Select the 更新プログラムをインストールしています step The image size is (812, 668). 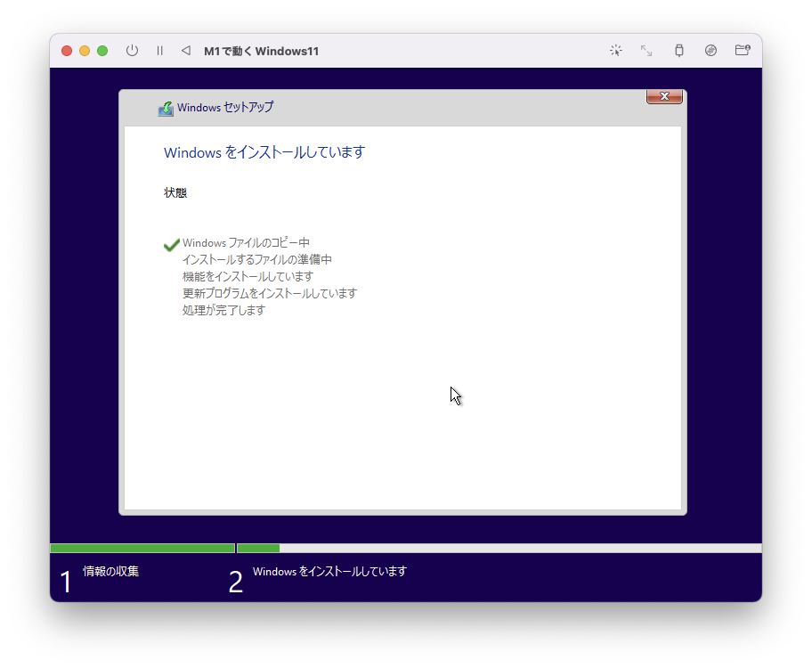click(269, 293)
